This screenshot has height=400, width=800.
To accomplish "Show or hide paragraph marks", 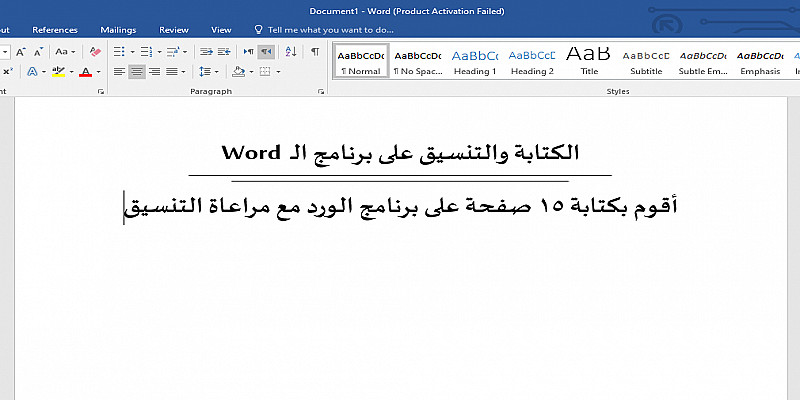I will point(315,52).
